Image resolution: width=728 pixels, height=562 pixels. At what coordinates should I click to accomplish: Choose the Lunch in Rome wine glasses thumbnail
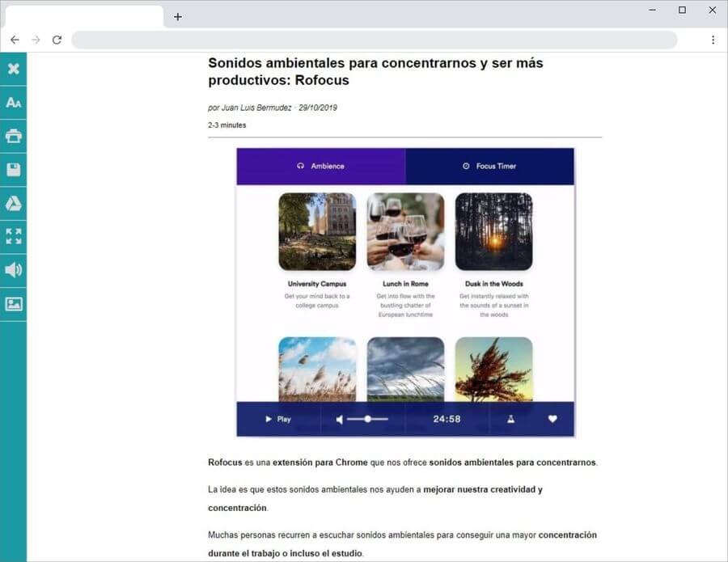(x=405, y=231)
